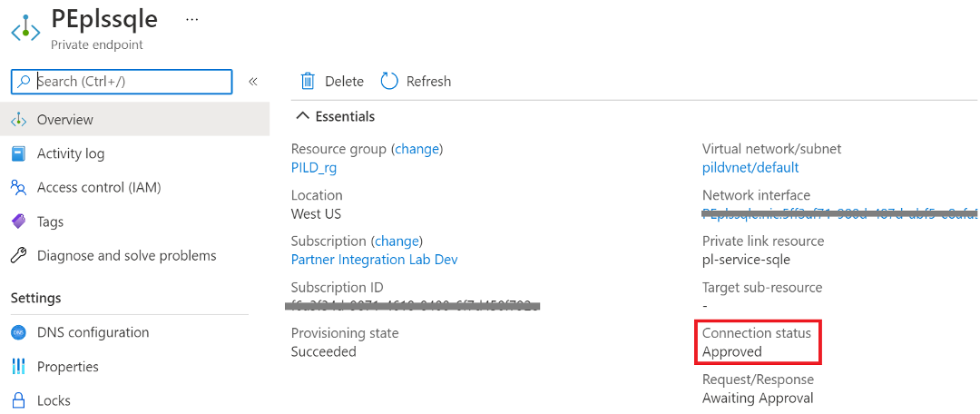Change the Resource group via change link
The width and height of the screenshot is (980, 414).
pos(416,149)
